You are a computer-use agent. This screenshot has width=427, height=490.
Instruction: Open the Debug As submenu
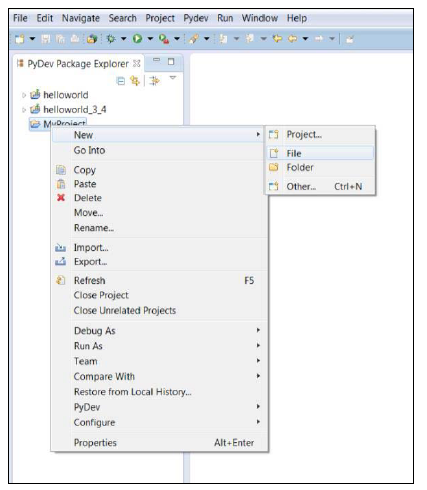159,331
